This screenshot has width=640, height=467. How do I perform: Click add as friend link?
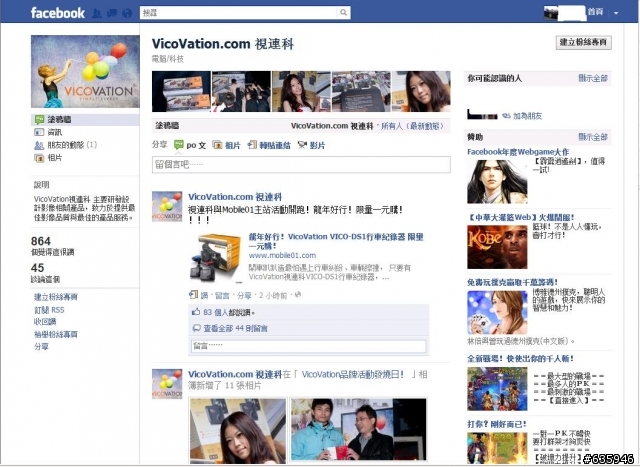click(x=527, y=116)
